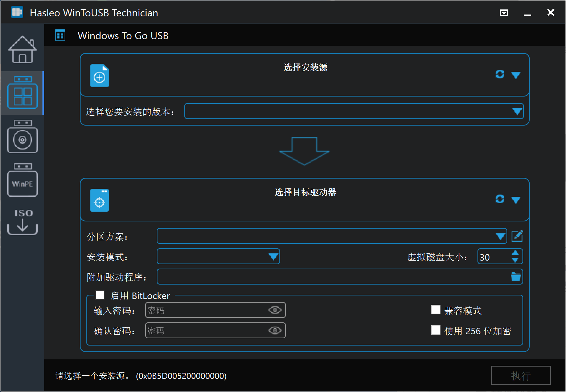This screenshot has height=392, width=566.
Task: Open the Home page from sidebar
Action: (22, 49)
